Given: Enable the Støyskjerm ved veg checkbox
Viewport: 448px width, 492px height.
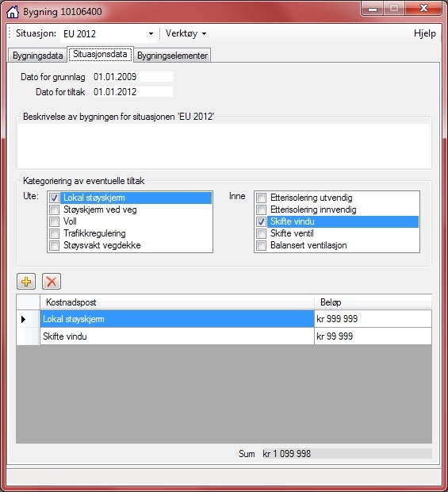Looking at the screenshot, I should tap(54, 209).
